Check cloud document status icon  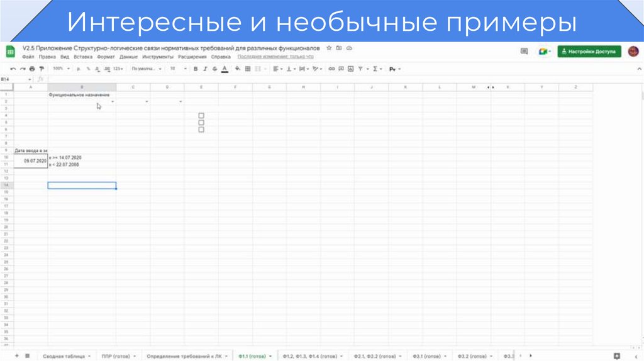[349, 48]
